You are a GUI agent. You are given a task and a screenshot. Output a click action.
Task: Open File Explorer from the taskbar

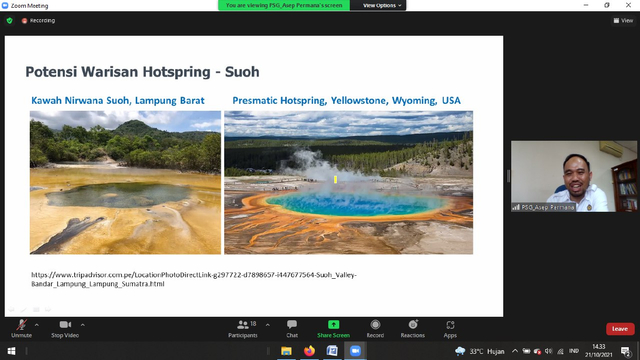click(x=287, y=351)
